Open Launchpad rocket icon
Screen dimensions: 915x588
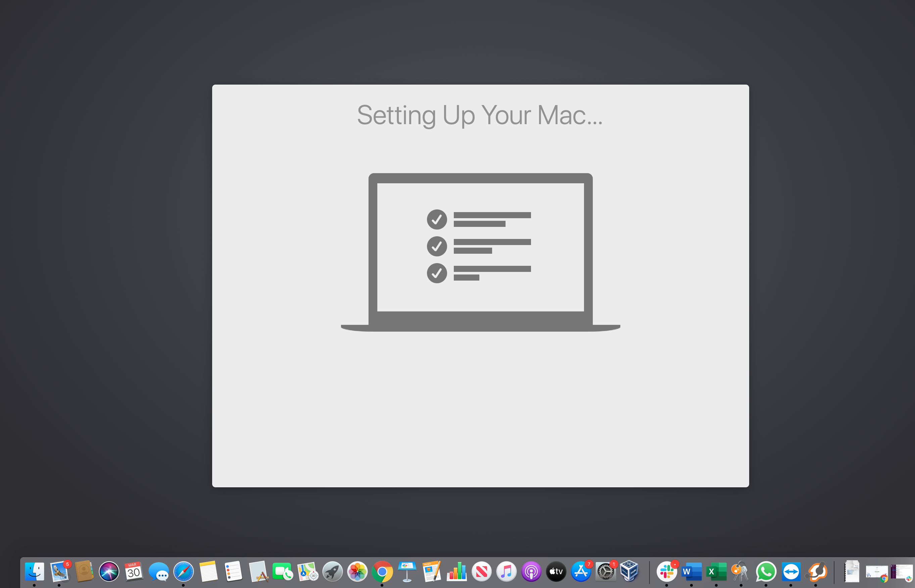click(332, 572)
